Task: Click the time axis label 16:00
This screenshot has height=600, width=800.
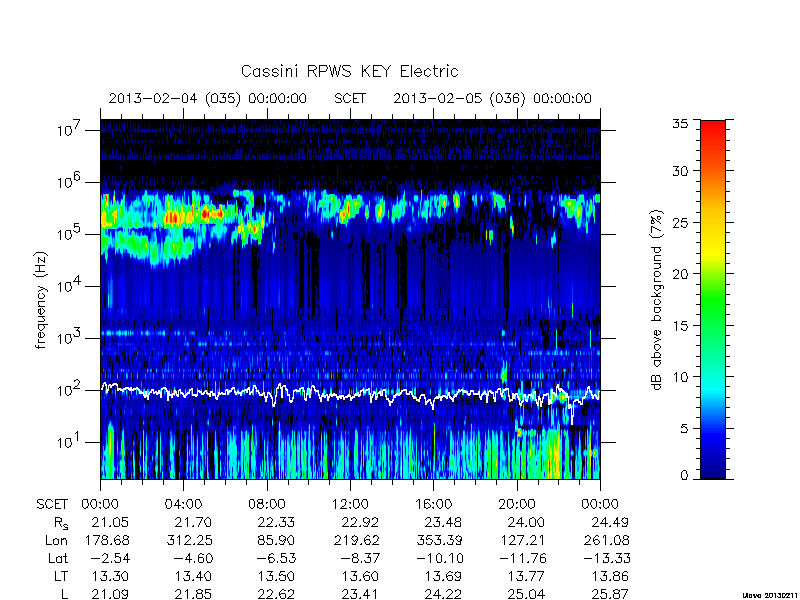Action: pyautogui.click(x=433, y=505)
